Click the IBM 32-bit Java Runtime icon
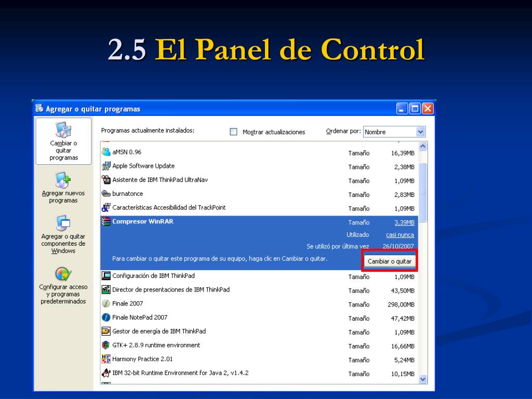Screen dimensions: 532x399 coord(106,373)
